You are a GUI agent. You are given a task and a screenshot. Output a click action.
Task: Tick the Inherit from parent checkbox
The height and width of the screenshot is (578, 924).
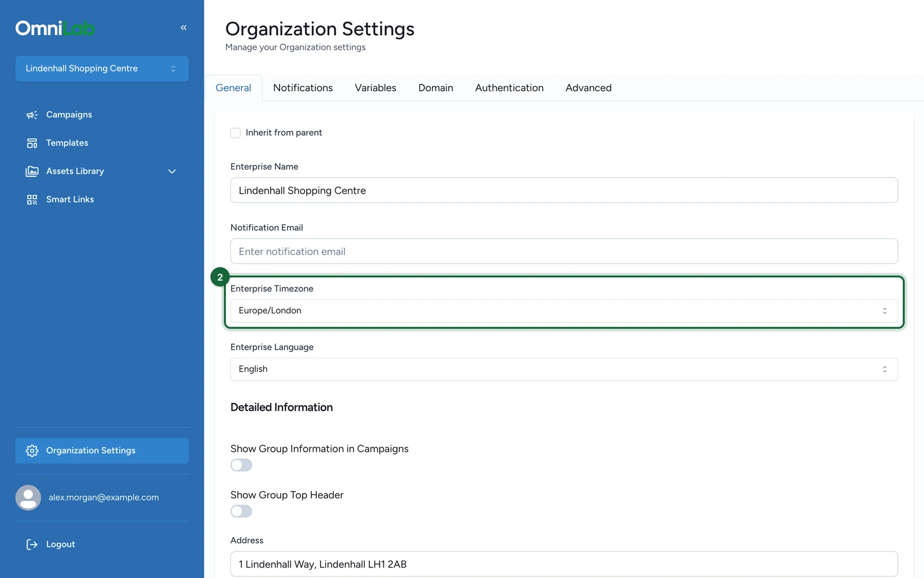tap(236, 133)
